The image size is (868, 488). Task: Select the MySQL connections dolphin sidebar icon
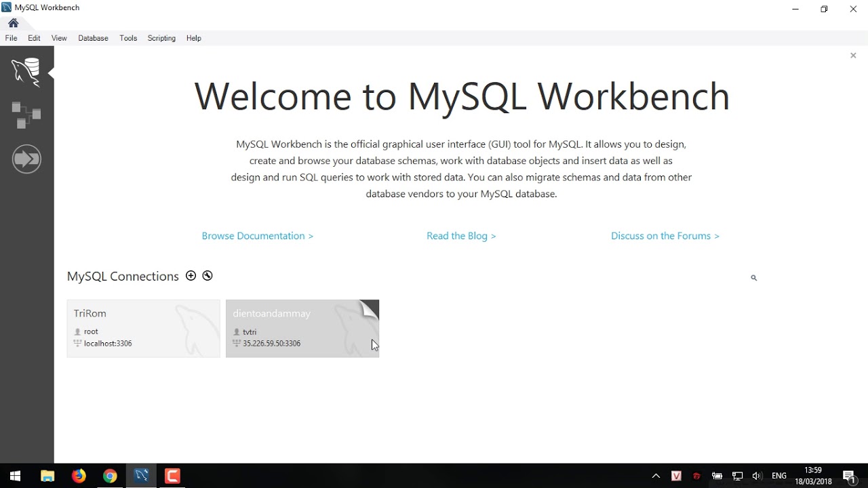tap(26, 71)
